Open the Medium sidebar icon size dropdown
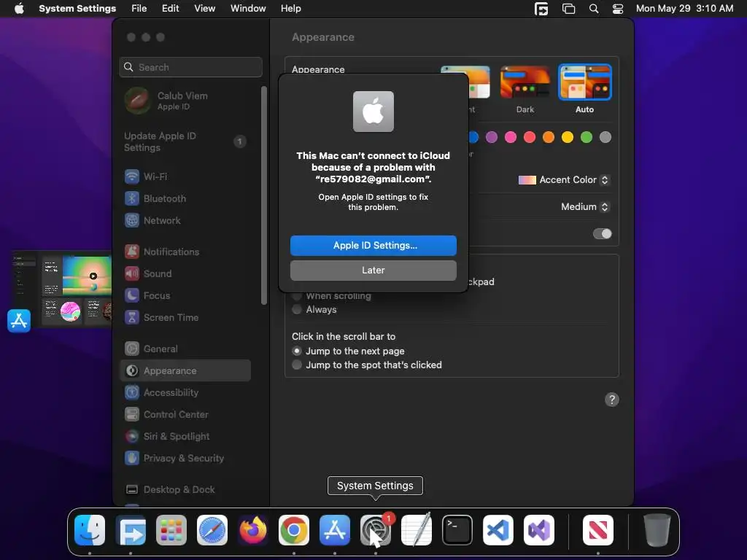The width and height of the screenshot is (747, 560). [584, 206]
